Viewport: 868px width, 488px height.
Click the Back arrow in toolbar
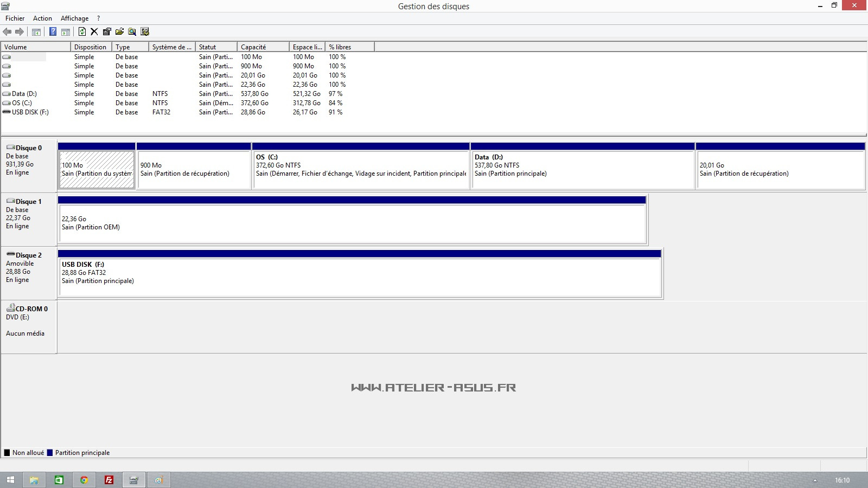[7, 31]
